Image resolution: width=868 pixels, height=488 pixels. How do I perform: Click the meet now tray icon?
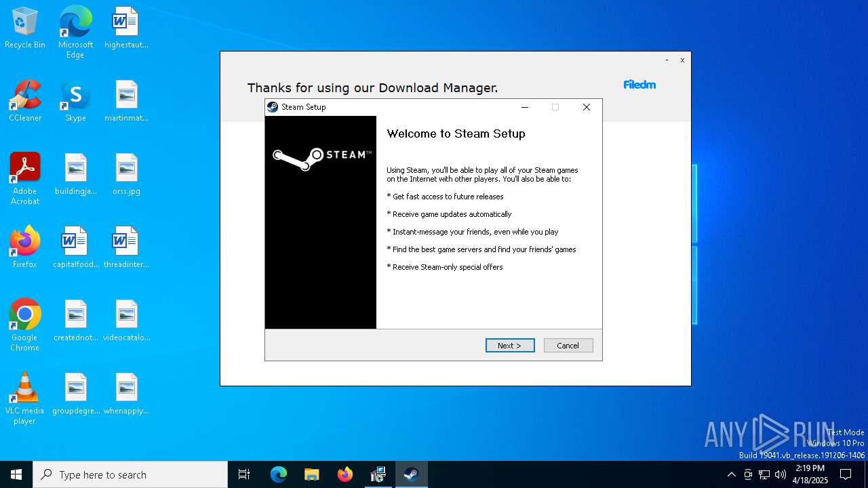coord(747,474)
